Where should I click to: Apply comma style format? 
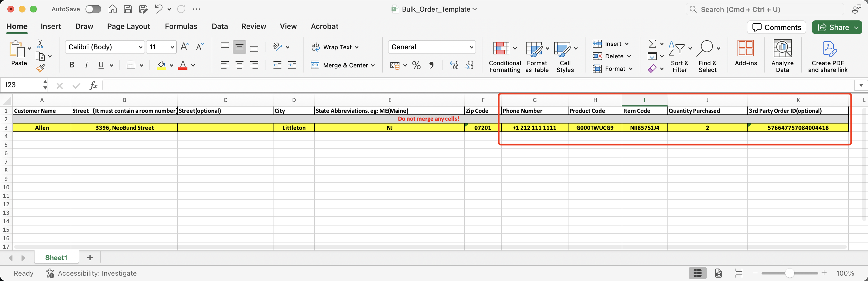coord(431,65)
